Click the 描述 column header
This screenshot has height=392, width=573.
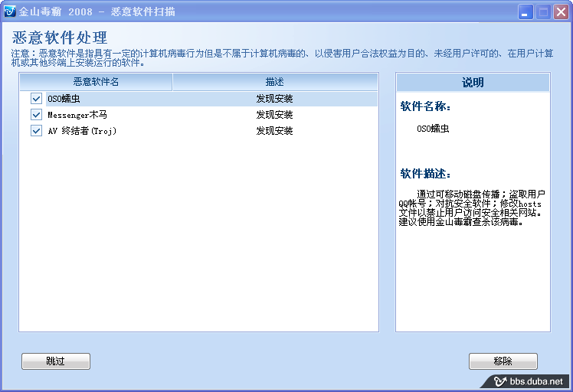274,82
